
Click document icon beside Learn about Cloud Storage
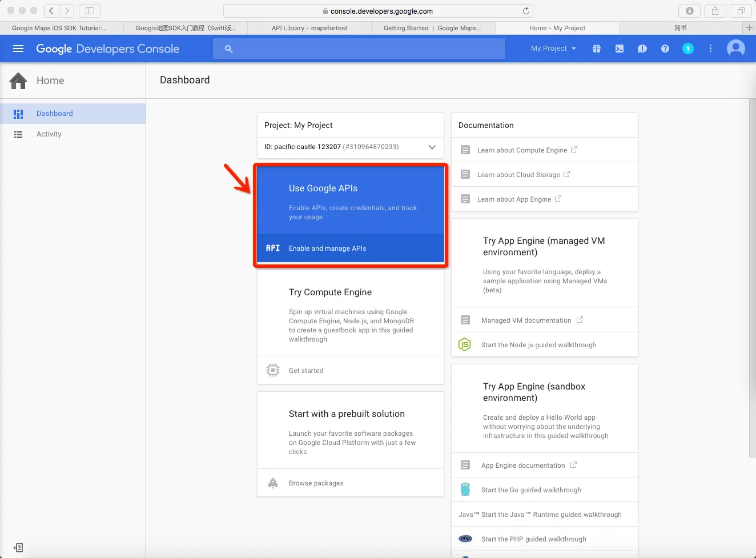pos(465,174)
